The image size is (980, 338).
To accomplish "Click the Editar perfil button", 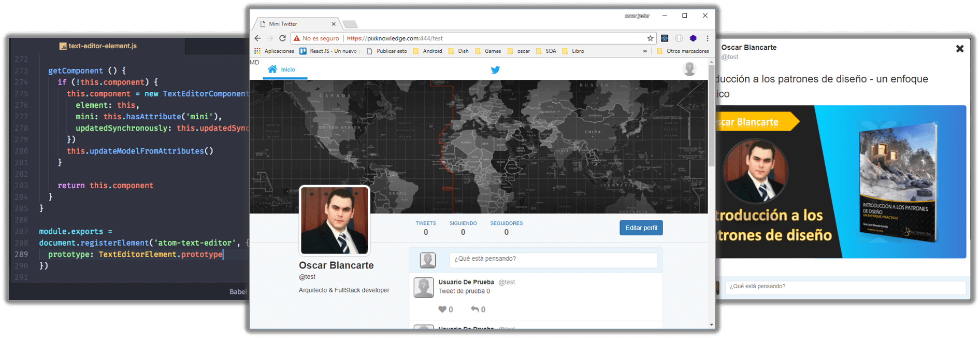I will [x=641, y=228].
